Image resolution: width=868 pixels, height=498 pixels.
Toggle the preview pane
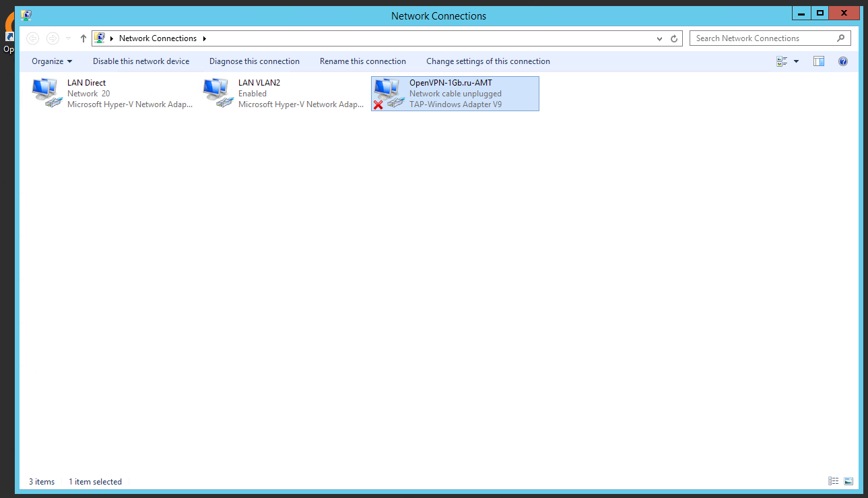[819, 61]
